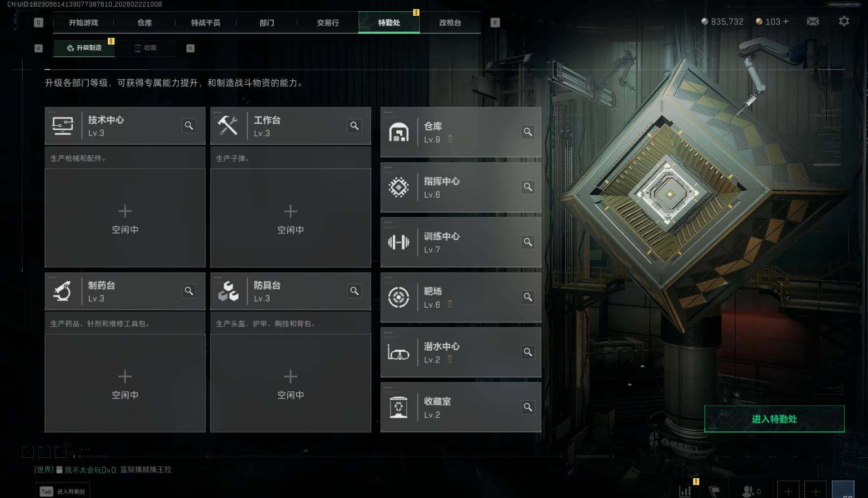Open the mail envelope icon in the top bar
Image resolution: width=868 pixels, height=498 pixels.
[813, 21]
